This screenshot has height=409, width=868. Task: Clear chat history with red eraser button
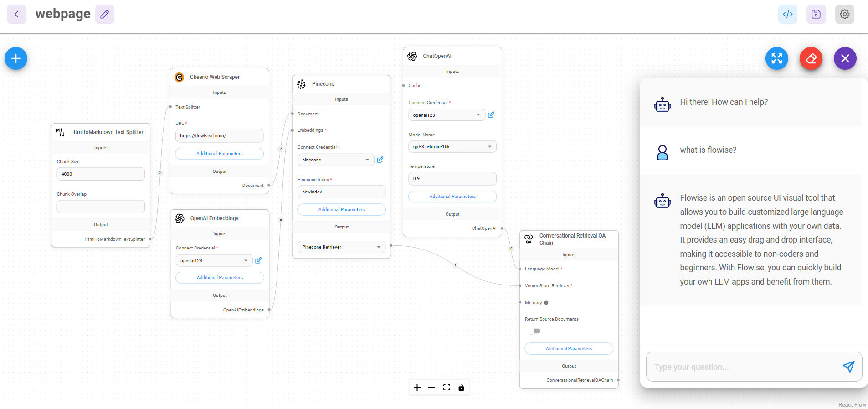[811, 58]
